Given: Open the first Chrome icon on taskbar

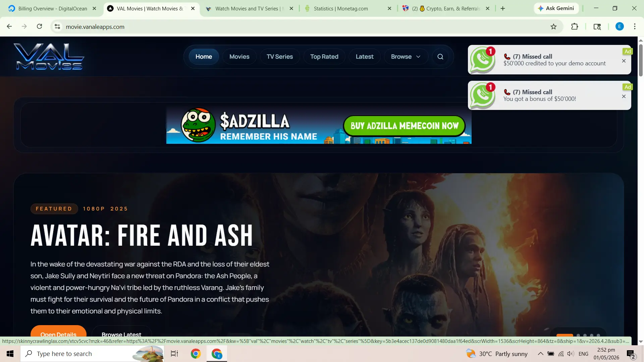Looking at the screenshot, I should pyautogui.click(x=196, y=354).
